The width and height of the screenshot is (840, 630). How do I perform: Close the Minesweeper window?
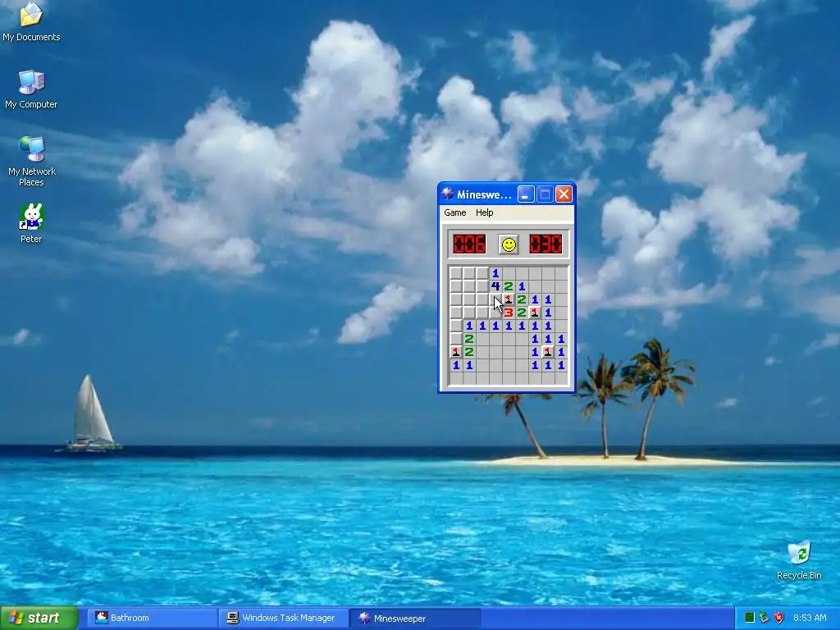click(x=564, y=194)
